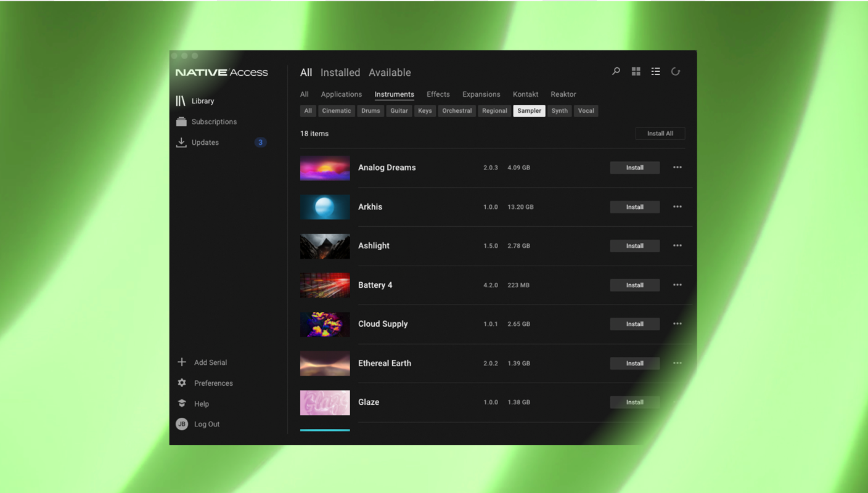This screenshot has height=493, width=868.
Task: Switch to grid view layout
Action: click(636, 71)
